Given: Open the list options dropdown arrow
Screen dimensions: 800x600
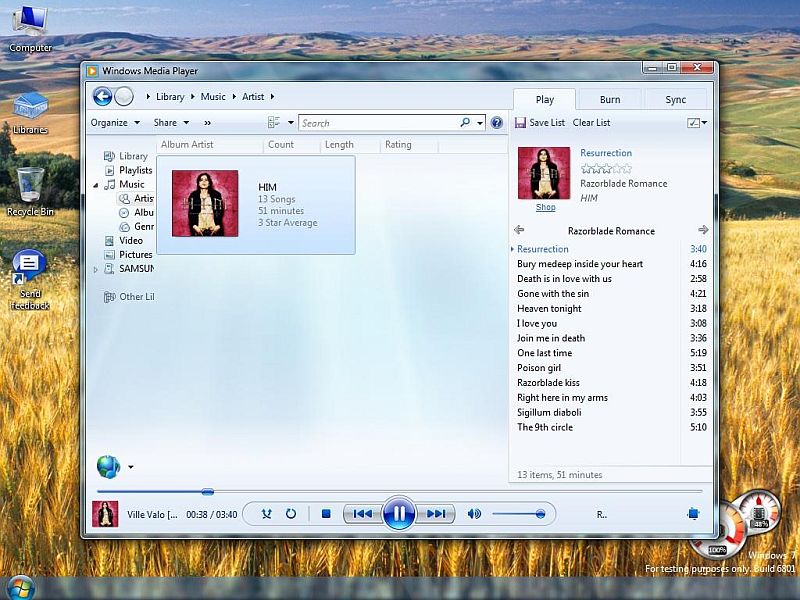Looking at the screenshot, I should [x=705, y=122].
